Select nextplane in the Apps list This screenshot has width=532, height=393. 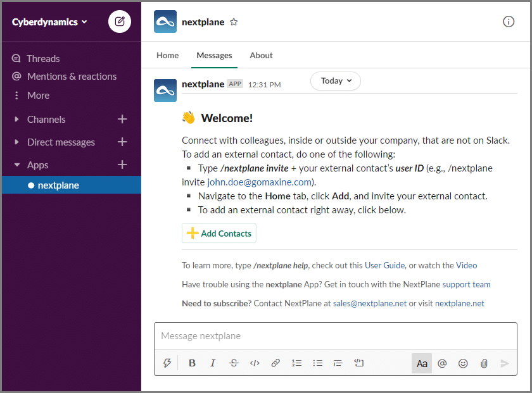72,185
